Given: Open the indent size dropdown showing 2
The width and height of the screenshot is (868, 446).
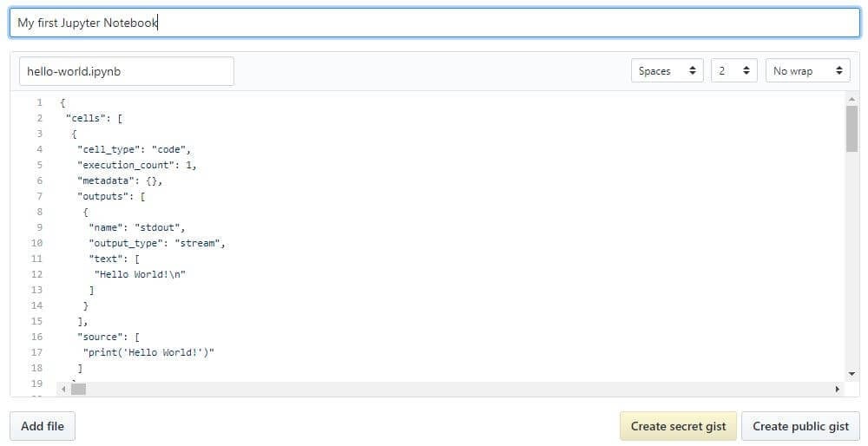Looking at the screenshot, I should [733, 71].
